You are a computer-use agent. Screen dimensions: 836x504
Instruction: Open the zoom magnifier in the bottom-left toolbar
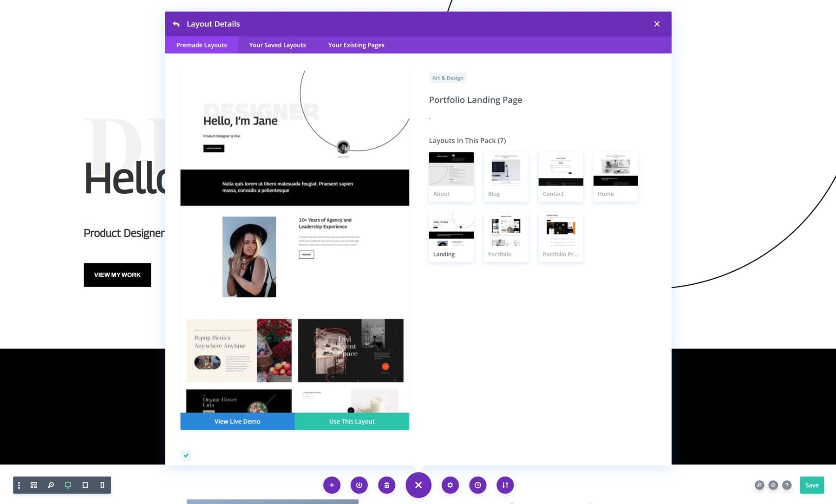coord(51,485)
